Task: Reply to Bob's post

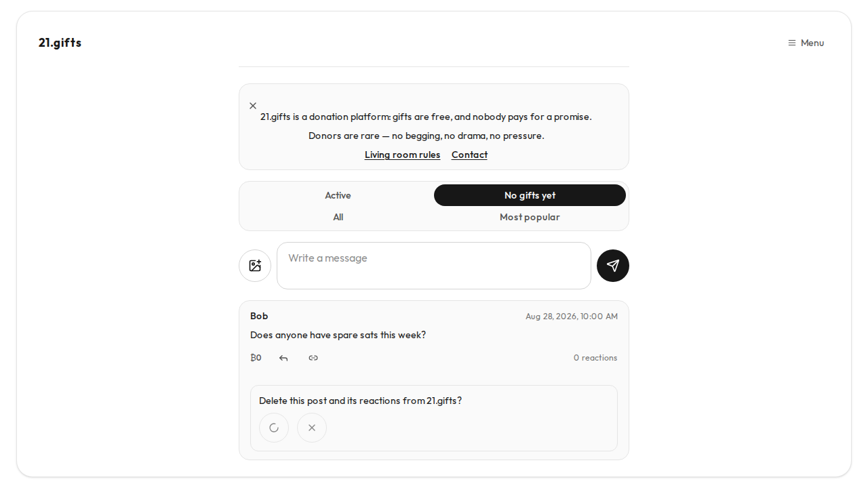Action: coord(283,358)
